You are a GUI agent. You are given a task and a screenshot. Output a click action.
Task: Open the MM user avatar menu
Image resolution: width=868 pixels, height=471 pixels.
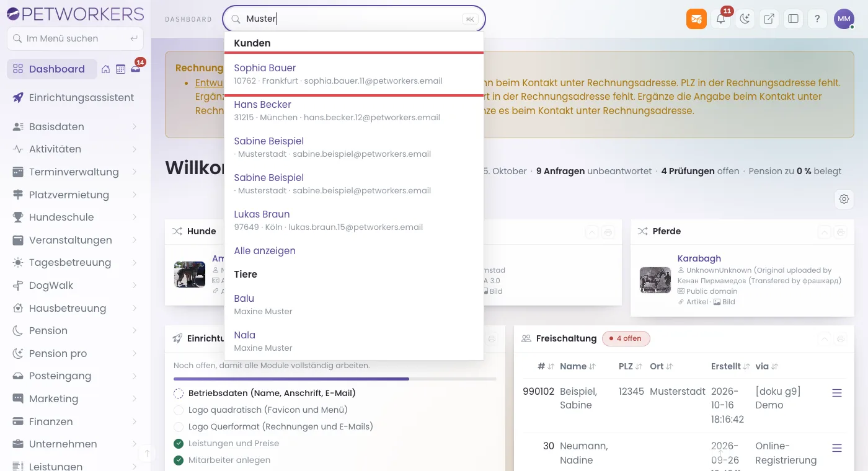[844, 19]
